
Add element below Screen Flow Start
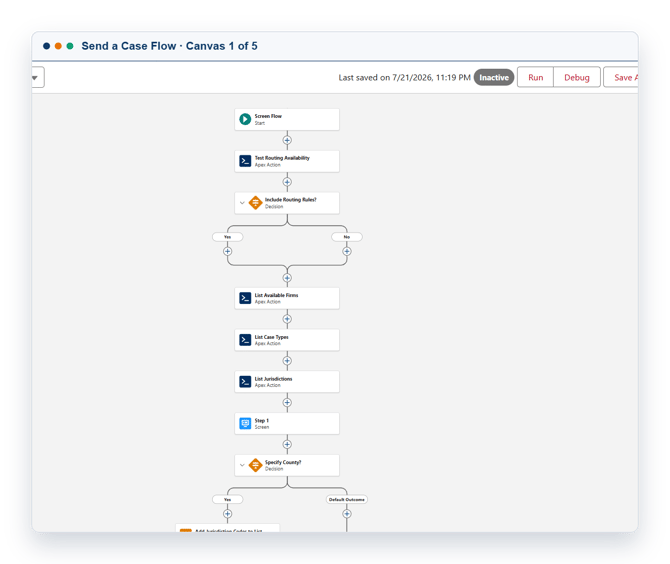pyautogui.click(x=287, y=140)
